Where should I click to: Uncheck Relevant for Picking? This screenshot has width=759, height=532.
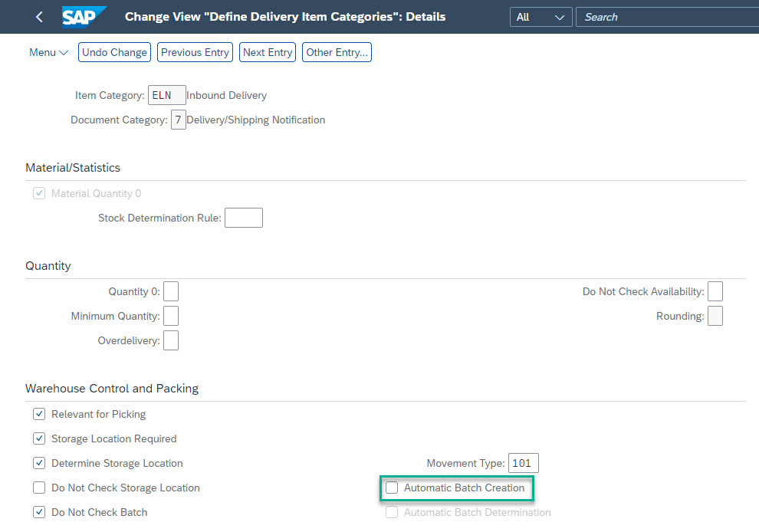[x=39, y=415]
